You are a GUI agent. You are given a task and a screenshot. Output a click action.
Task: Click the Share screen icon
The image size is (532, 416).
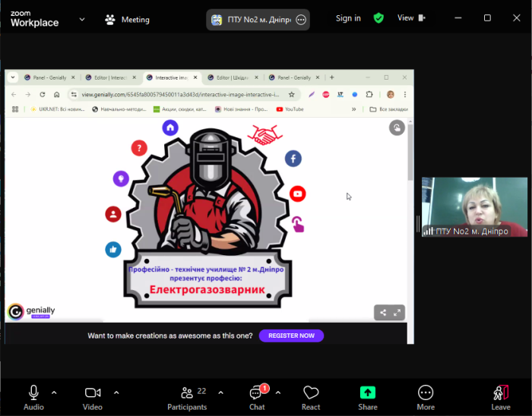pyautogui.click(x=367, y=392)
